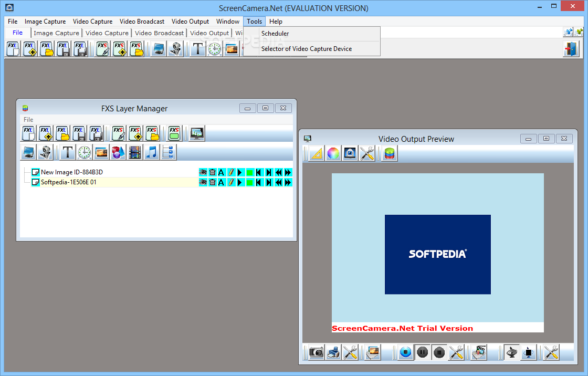This screenshot has width=588, height=376.
Task: Click the 3D shapes icon in Layer Manager
Action: (x=118, y=152)
